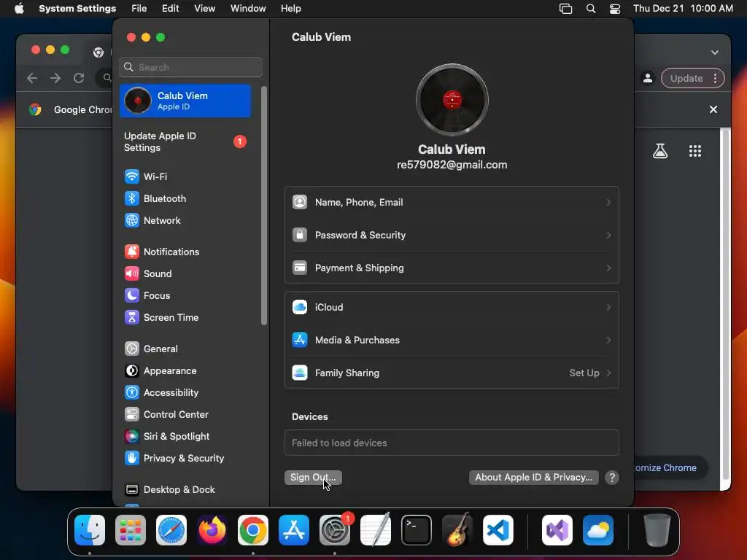Image resolution: width=747 pixels, height=560 pixels.
Task: Click Chrome profile avatar icon
Action: click(648, 79)
